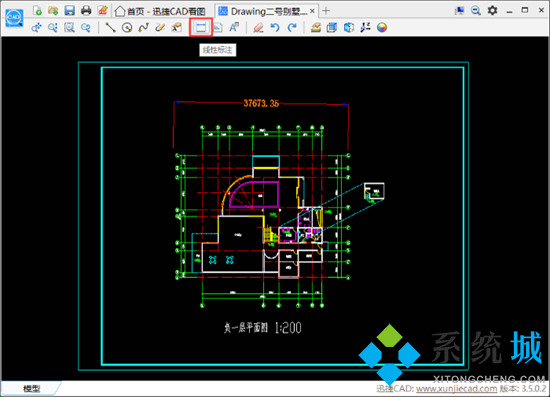Viewport: 550px width, 397px height.
Task: Click the 37673.35 dimension text
Action: coord(261,103)
